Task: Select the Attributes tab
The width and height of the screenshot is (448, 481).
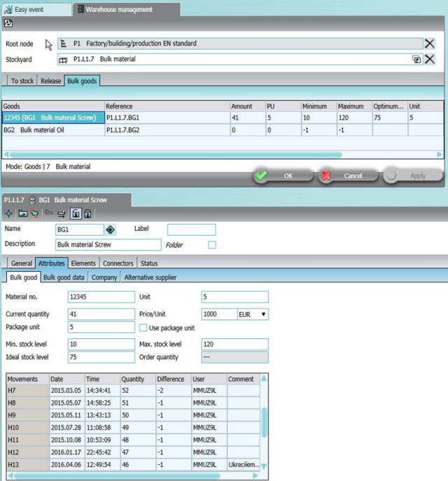Action: pos(52,263)
